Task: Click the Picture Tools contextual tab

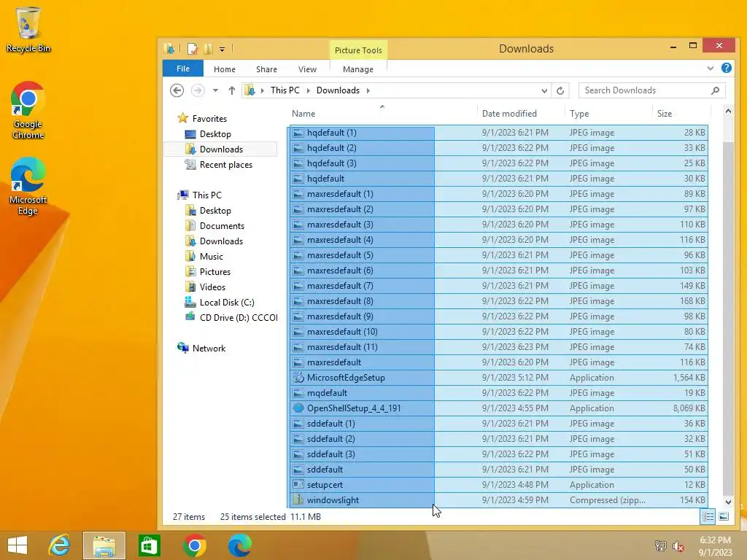Action: click(x=358, y=50)
